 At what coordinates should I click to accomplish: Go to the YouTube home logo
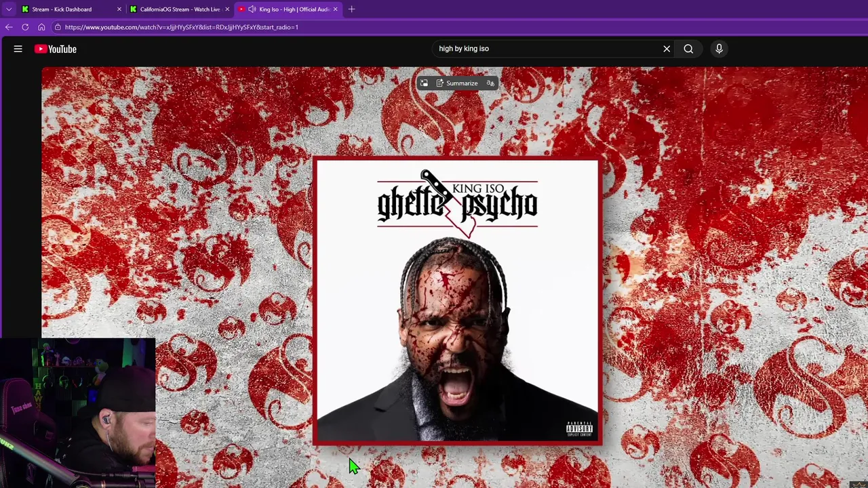click(56, 49)
